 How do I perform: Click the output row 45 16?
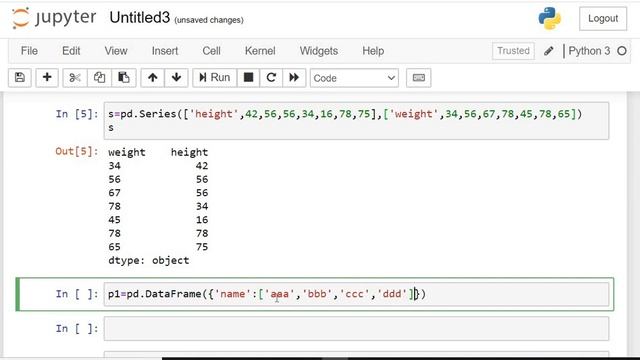click(x=158, y=220)
